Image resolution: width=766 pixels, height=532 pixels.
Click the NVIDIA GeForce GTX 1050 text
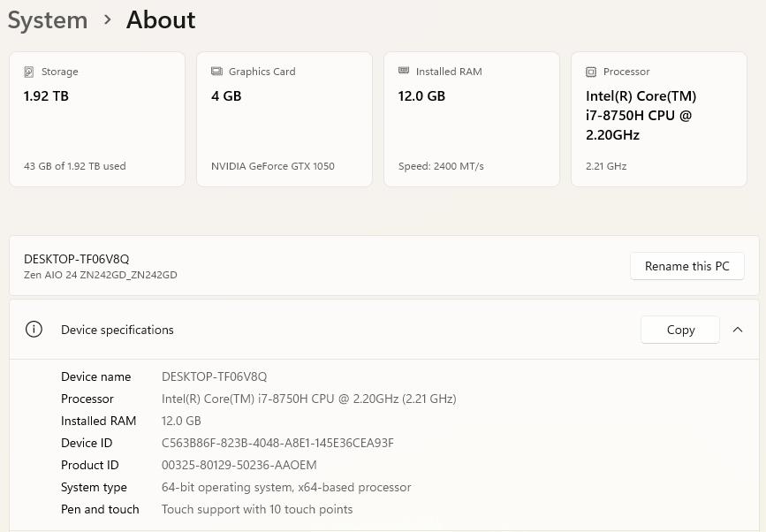(272, 166)
